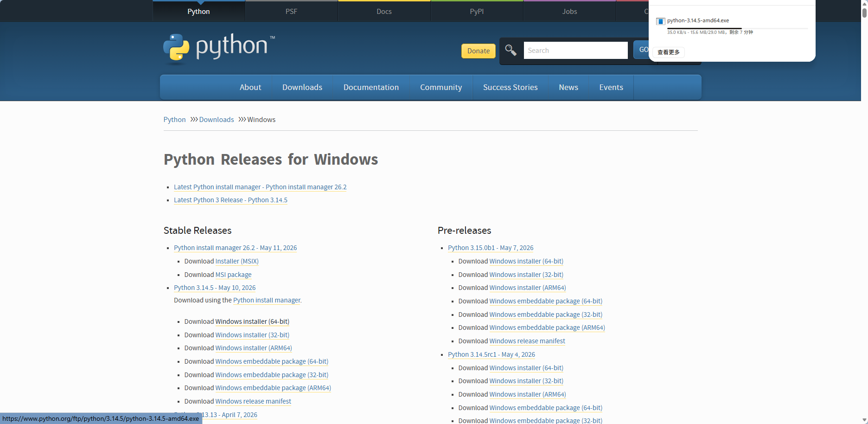The image size is (868, 424).
Task: Open the News navigation menu
Action: [568, 87]
